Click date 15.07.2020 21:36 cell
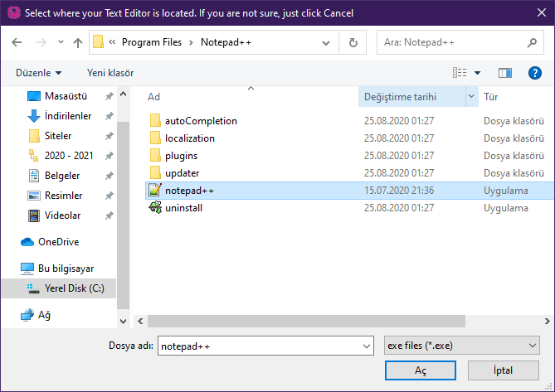This screenshot has height=392, width=555. point(399,191)
